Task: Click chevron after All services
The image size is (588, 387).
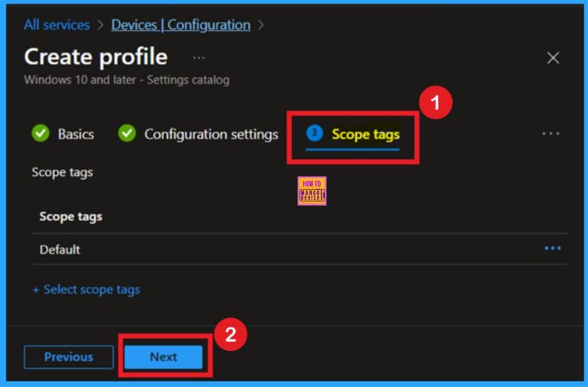Action: [100, 25]
